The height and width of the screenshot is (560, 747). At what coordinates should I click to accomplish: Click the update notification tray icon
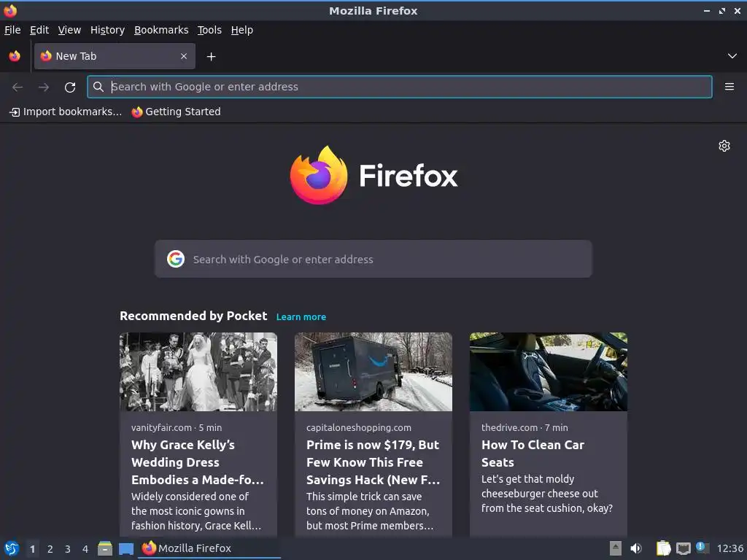pos(703,548)
